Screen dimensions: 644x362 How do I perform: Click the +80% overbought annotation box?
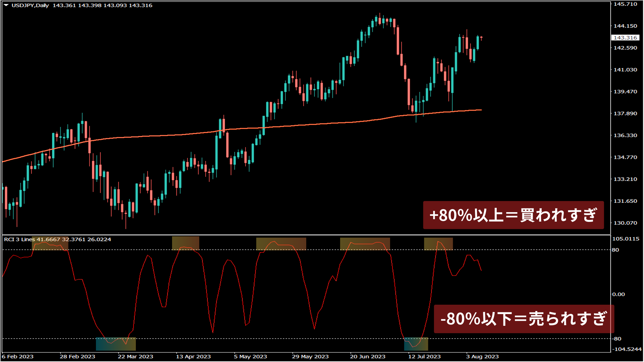[513, 215]
